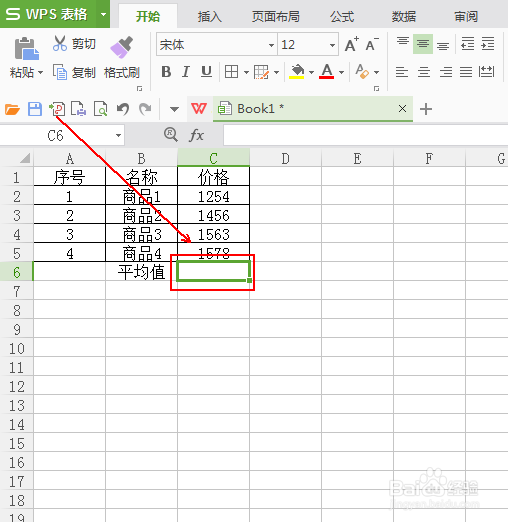Click the Paste clipboard icon

point(26,49)
